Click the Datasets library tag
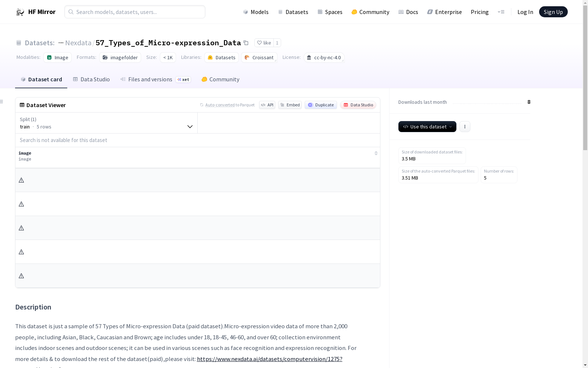This screenshot has width=588, height=368. [222, 57]
